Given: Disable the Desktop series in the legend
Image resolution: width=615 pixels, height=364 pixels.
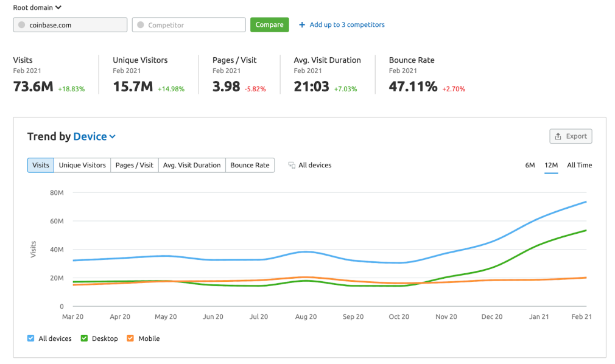Looking at the screenshot, I should [84, 338].
